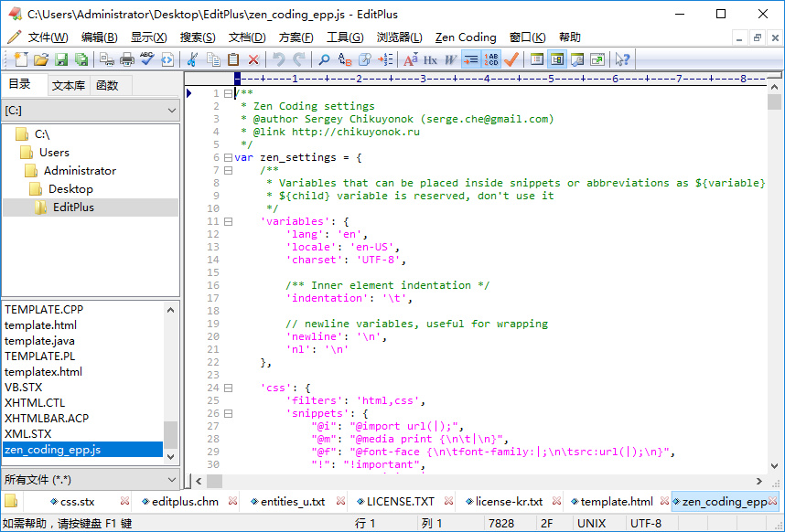This screenshot has width=785, height=532.
Task: Select the Users folder in tree
Action: point(54,153)
